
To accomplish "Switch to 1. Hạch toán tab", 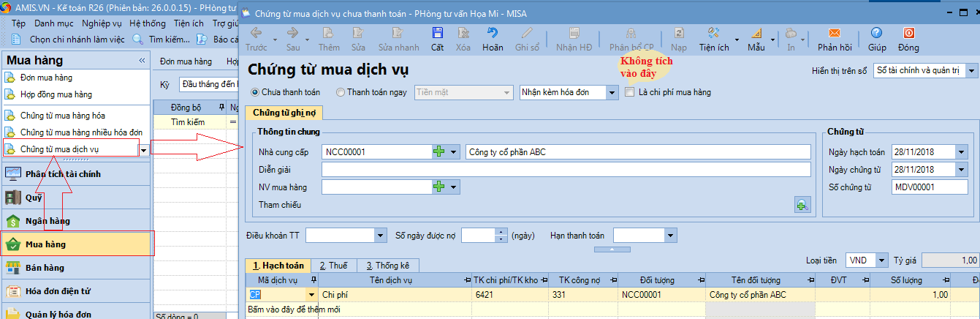I will pyautogui.click(x=278, y=266).
